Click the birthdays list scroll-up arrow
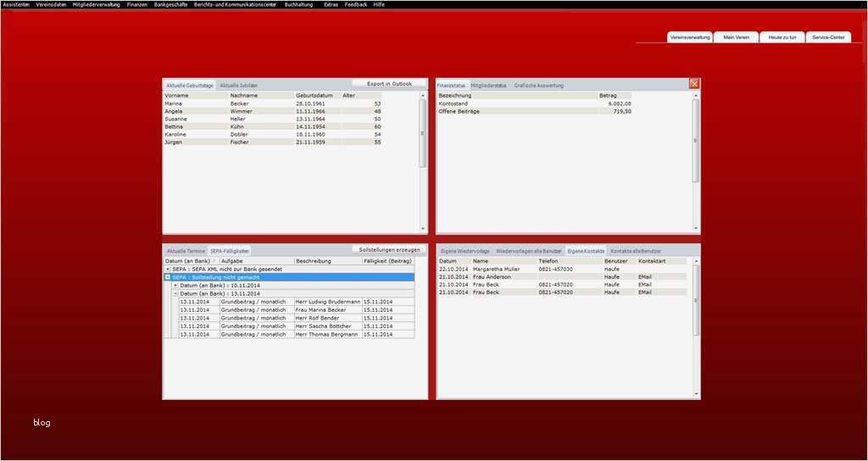This screenshot has width=868, height=461. 423,95
